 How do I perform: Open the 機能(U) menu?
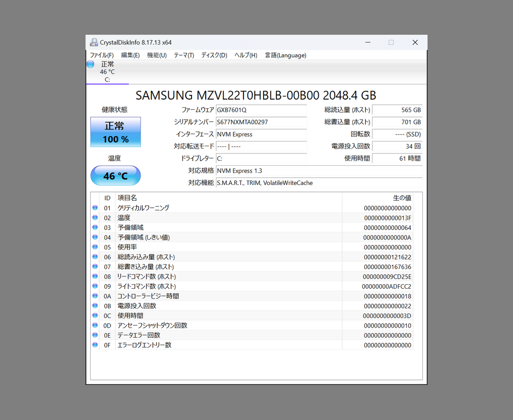(x=157, y=55)
